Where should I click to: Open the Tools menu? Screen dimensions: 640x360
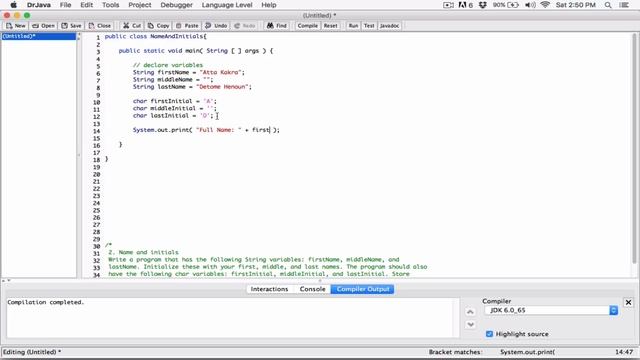click(x=110, y=5)
